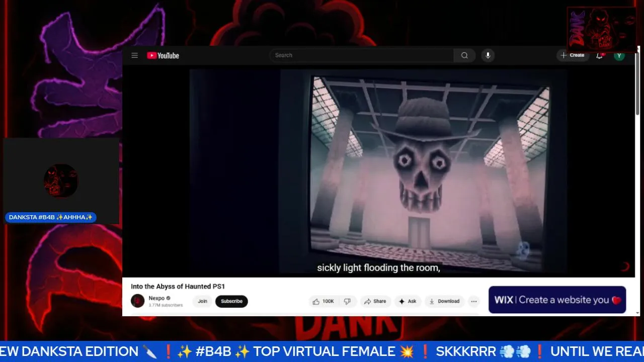Share the video

click(x=375, y=301)
